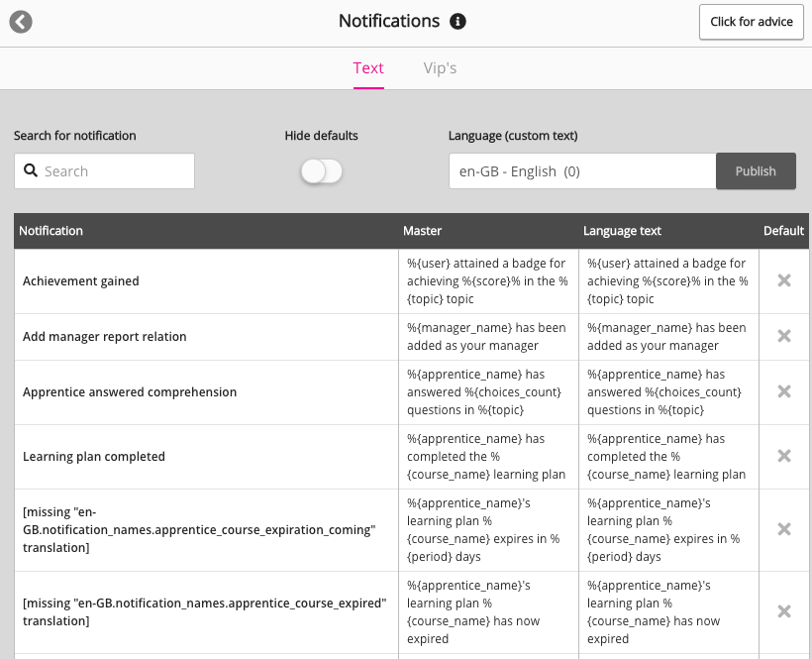Edit Language text for Learning plan completed
Image resolution: width=812 pixels, height=659 pixels.
[x=667, y=457]
